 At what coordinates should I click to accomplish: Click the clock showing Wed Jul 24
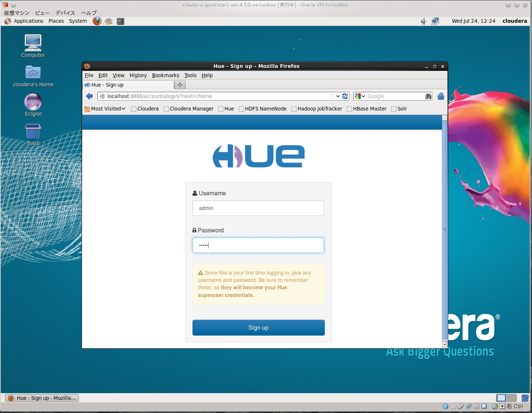coord(473,21)
